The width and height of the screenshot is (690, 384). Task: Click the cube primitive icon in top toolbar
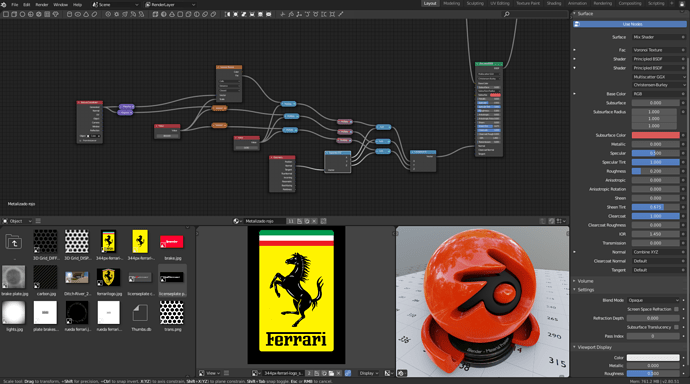pyautogui.click(x=14, y=14)
